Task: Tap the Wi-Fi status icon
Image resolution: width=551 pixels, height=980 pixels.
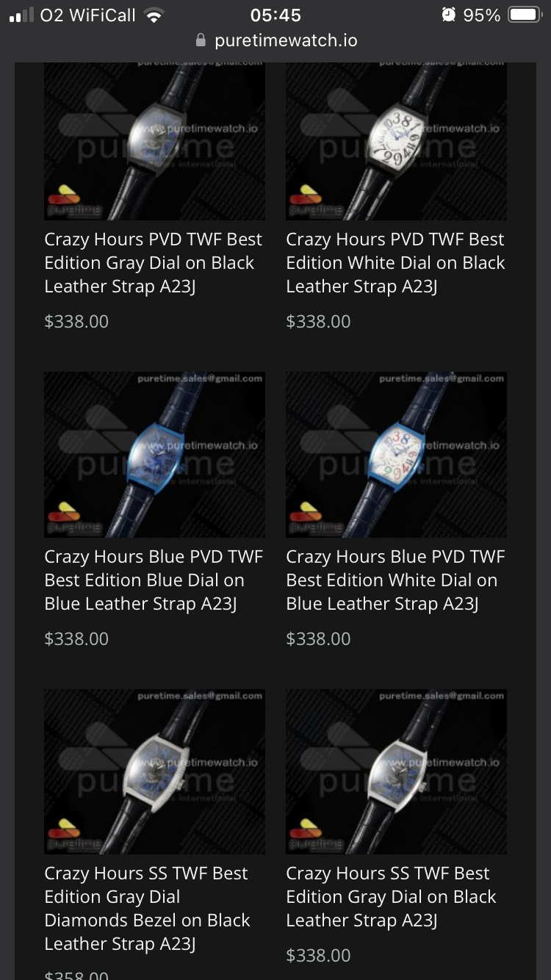Action: pos(154,15)
